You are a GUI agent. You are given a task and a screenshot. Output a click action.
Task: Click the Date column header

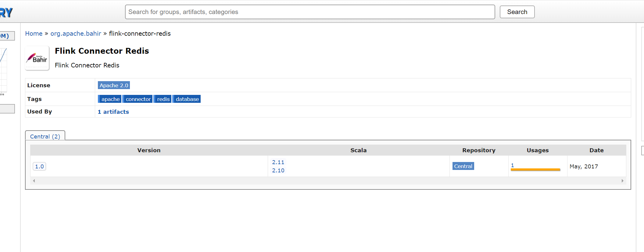click(596, 150)
